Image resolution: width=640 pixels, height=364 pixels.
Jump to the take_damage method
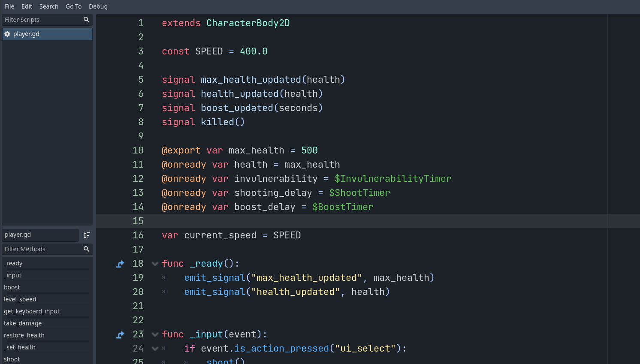(22, 323)
